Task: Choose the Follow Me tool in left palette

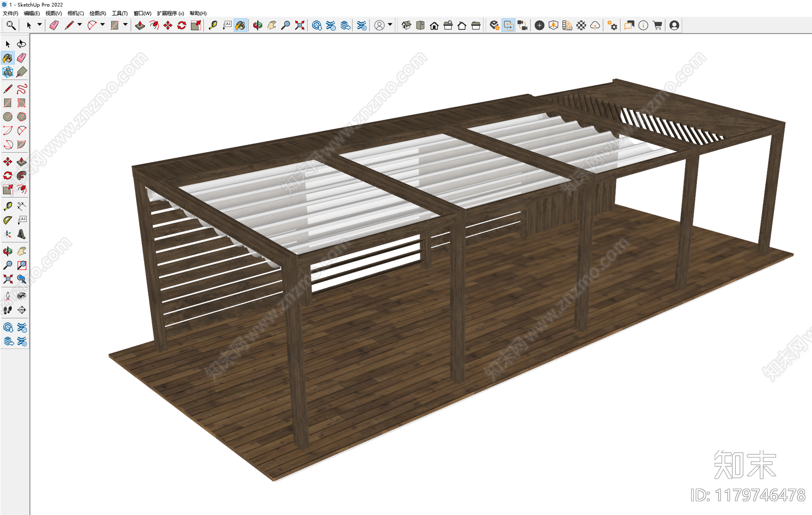Action: pos(21,176)
